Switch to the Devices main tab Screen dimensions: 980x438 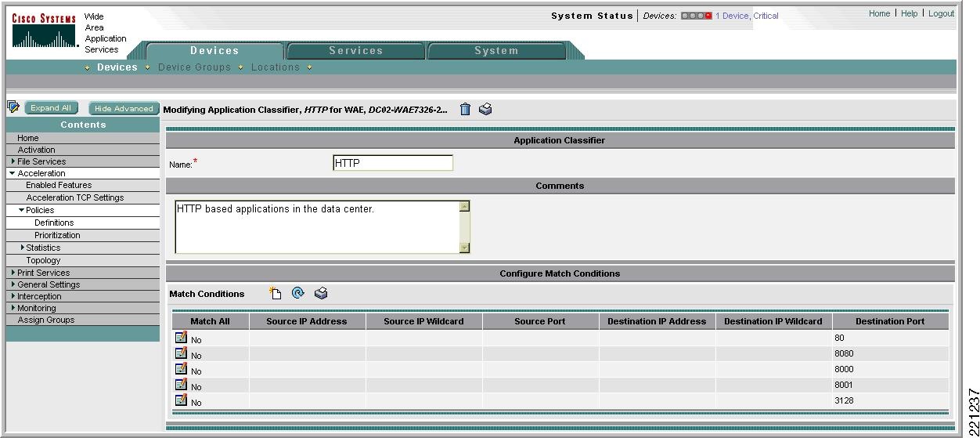[214, 51]
